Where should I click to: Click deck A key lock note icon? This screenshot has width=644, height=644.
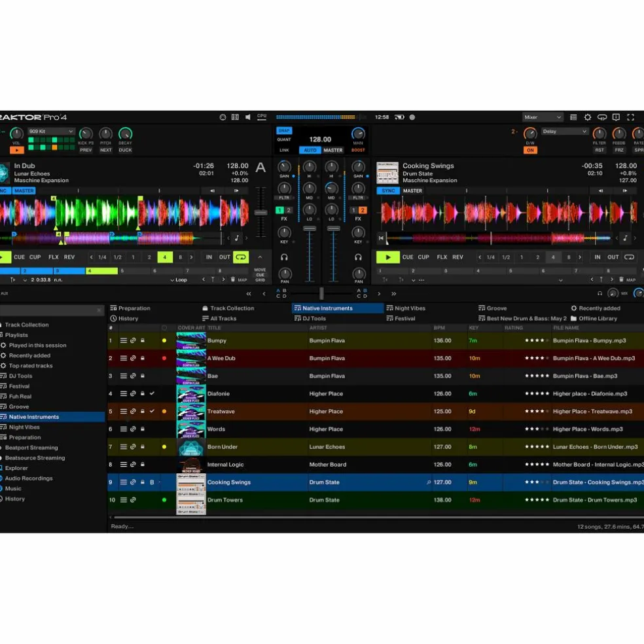237,238
